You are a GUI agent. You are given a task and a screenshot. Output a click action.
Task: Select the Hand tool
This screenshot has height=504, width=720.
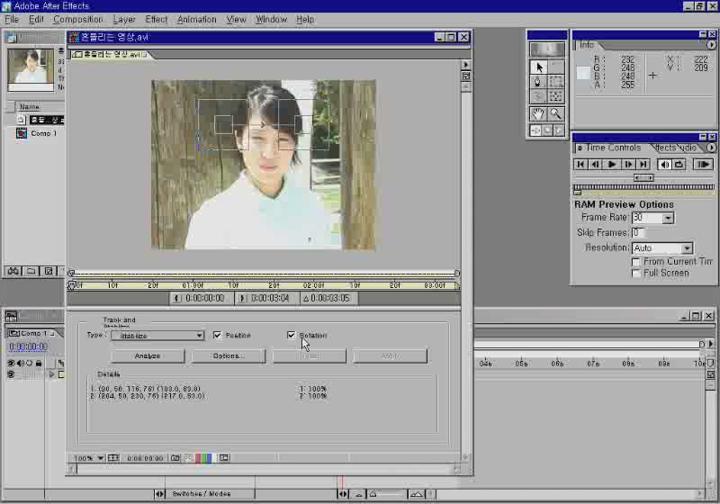tap(538, 113)
